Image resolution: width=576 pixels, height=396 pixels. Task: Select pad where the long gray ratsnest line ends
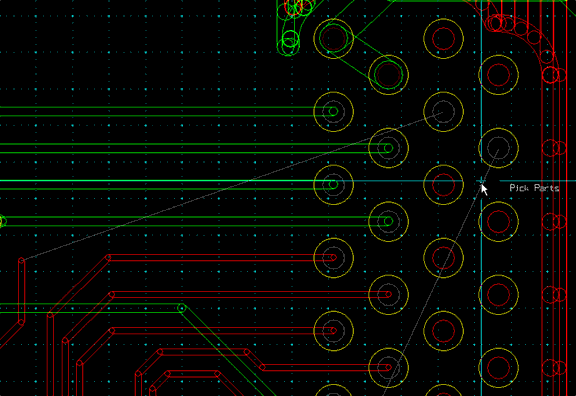coord(443,111)
